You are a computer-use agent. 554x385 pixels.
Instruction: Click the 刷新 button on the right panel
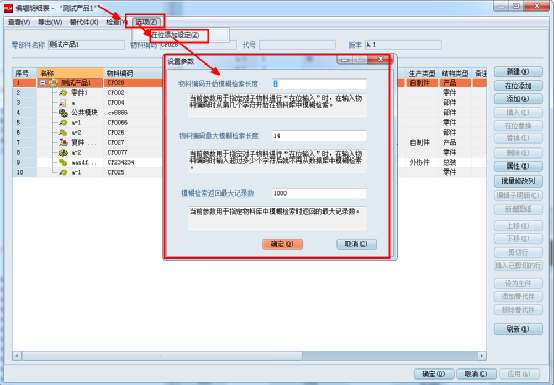518,329
